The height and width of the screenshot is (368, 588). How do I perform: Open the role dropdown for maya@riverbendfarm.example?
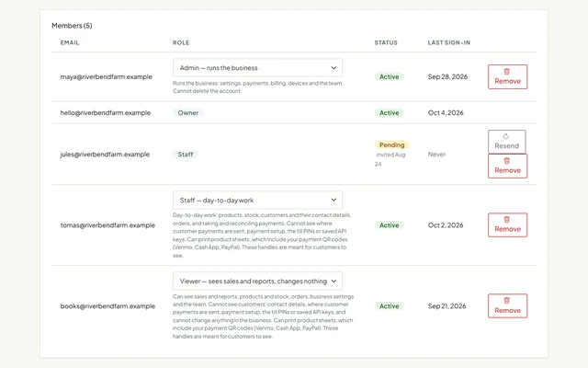pyautogui.click(x=257, y=68)
